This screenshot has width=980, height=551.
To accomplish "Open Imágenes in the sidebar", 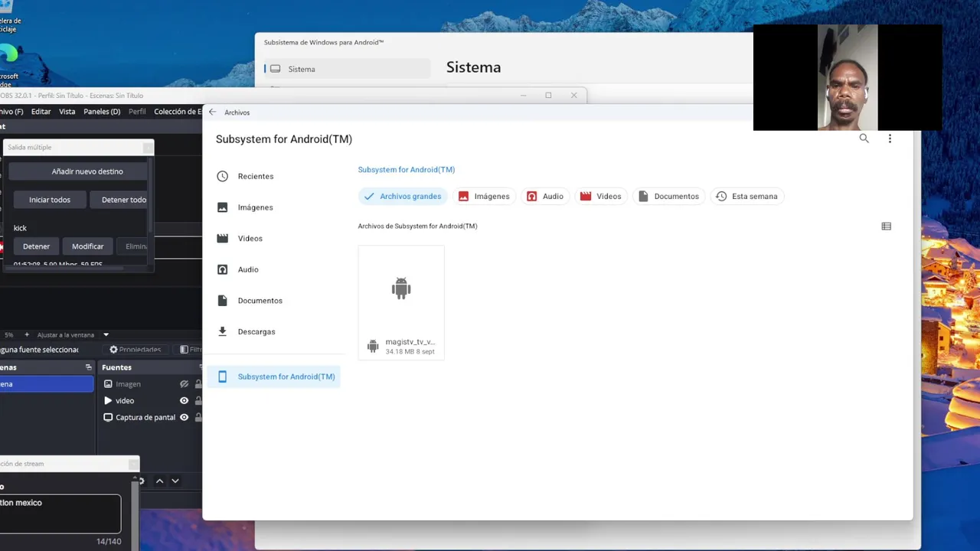I will [273, 207].
